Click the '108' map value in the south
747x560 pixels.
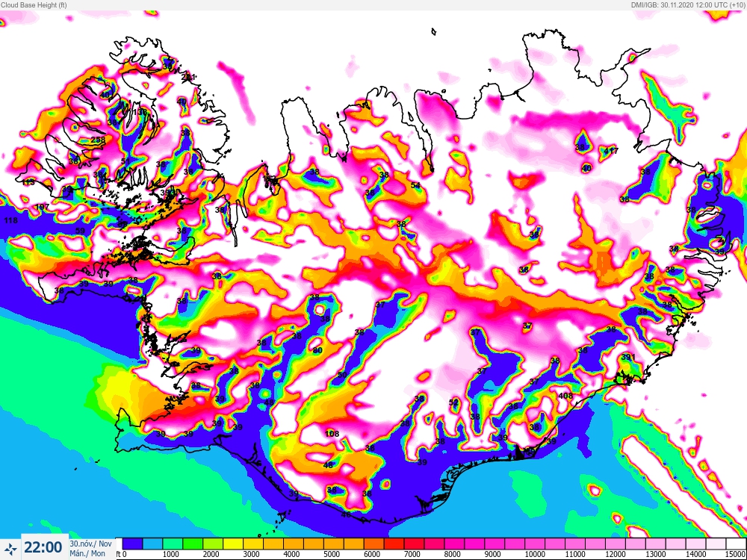point(332,434)
